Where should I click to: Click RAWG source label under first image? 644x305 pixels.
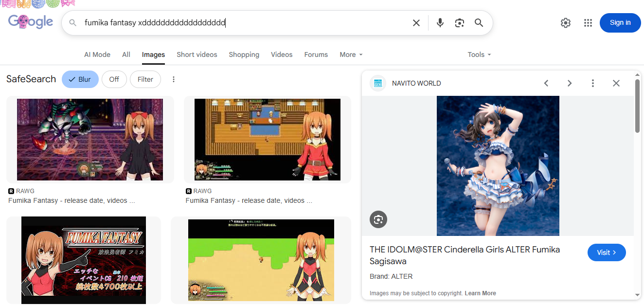click(x=21, y=191)
